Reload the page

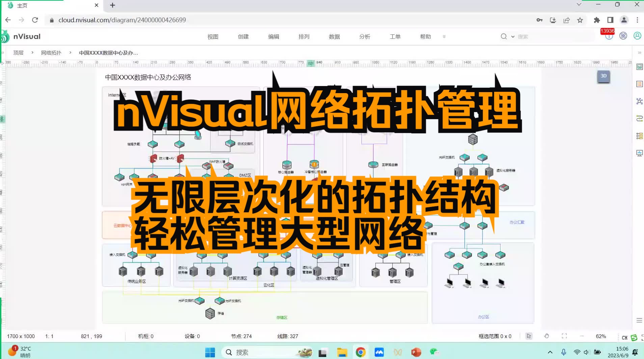pos(35,20)
